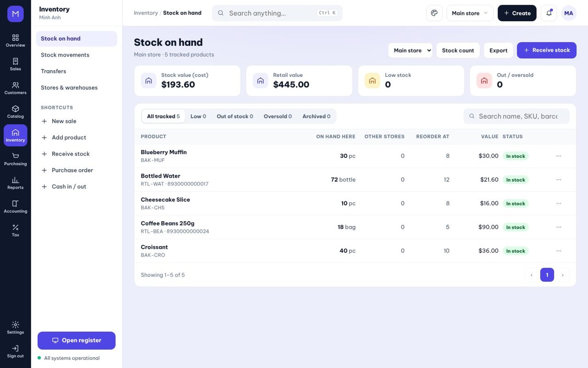Viewport: 588px width, 368px height.
Task: Click the Open register button
Action: click(x=76, y=340)
